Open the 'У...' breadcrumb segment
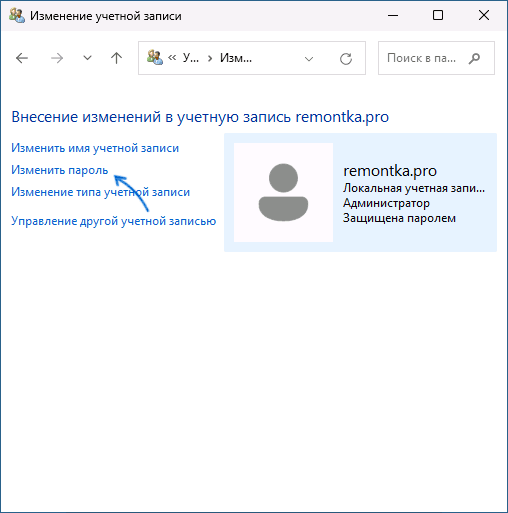508x513 pixels. pos(191,58)
